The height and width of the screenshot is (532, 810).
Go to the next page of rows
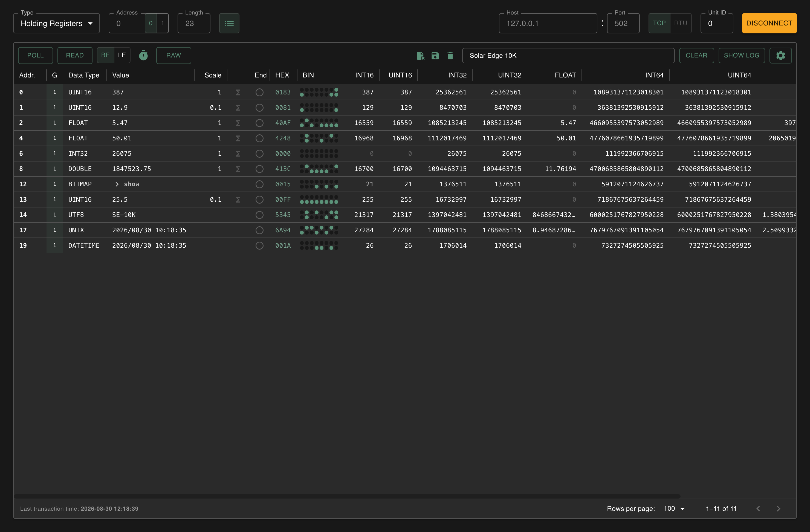(x=778, y=508)
